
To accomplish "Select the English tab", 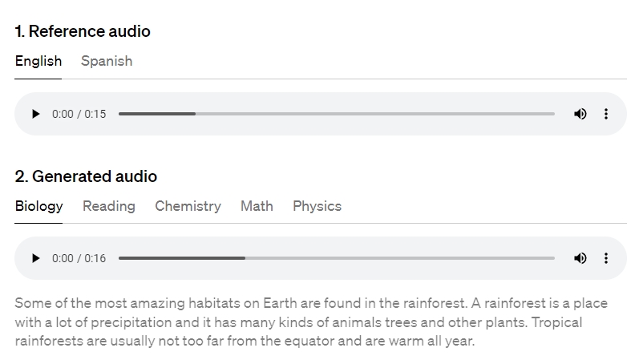I will 38,61.
